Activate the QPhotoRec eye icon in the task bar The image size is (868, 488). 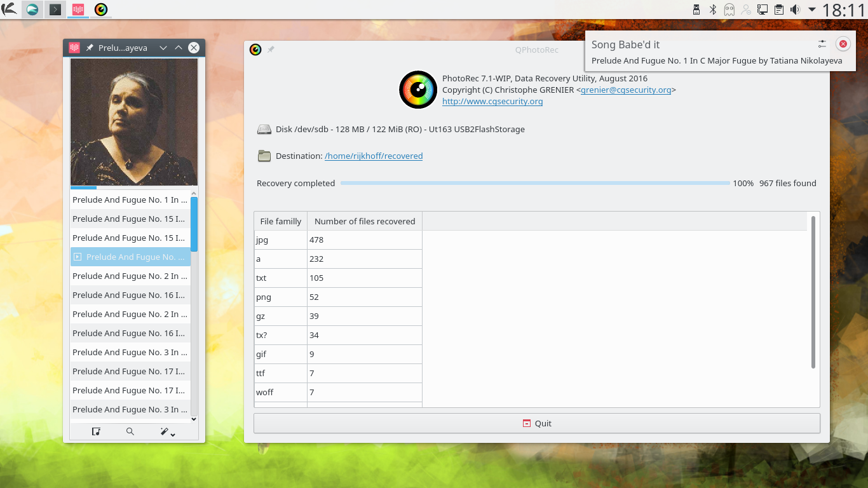(x=101, y=10)
